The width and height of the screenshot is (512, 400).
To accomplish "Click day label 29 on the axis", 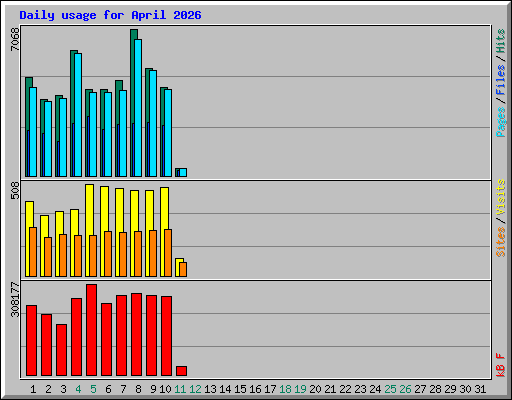I will coord(450,389).
